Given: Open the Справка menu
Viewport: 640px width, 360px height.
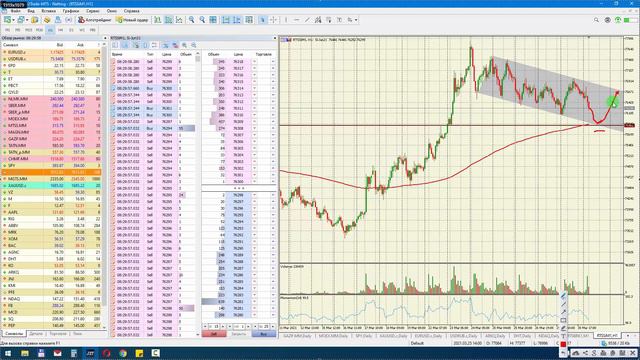Looking at the screenshot, I should click(131, 11).
